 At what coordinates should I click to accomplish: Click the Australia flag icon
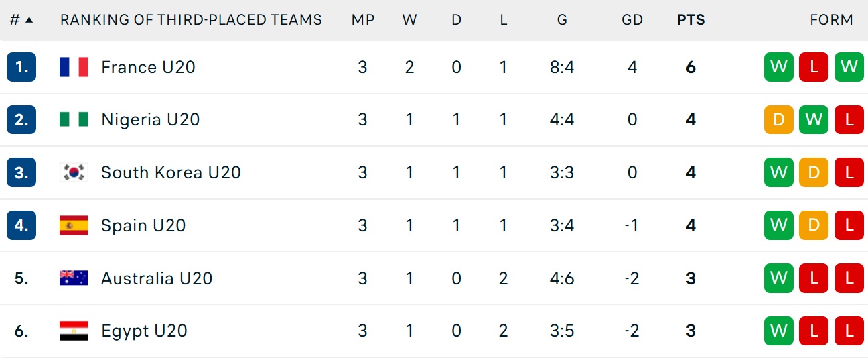(74, 278)
